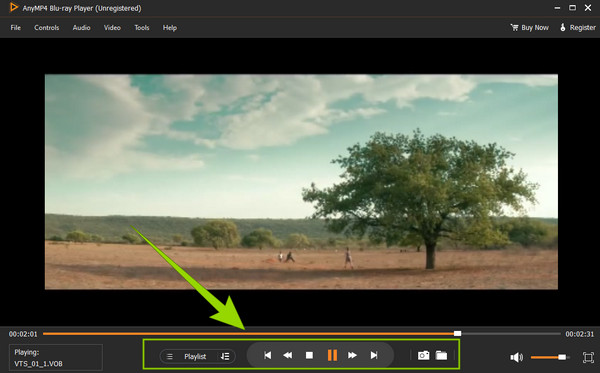Click the progress bar handle
This screenshot has width=600, height=373.
(457, 334)
